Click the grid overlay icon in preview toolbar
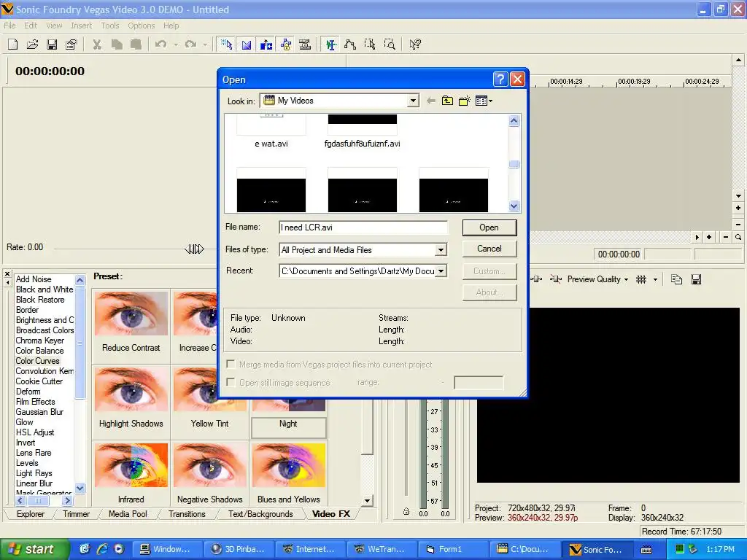 [641, 279]
